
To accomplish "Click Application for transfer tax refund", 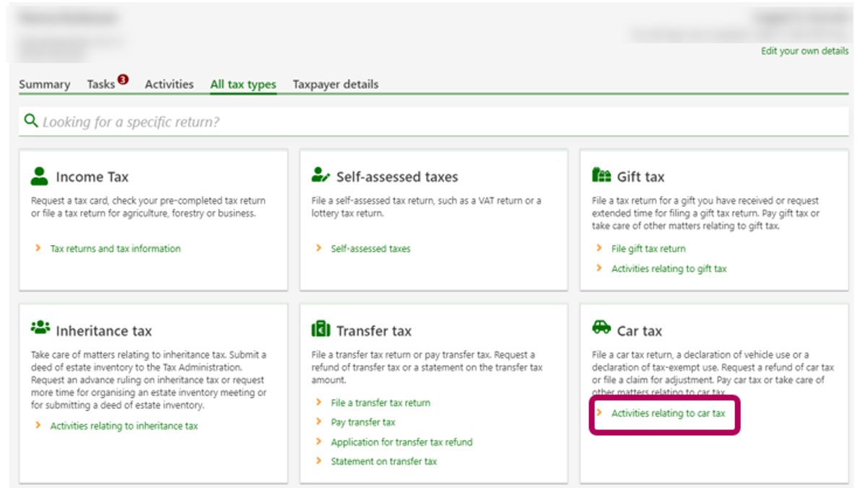I will pos(401,442).
